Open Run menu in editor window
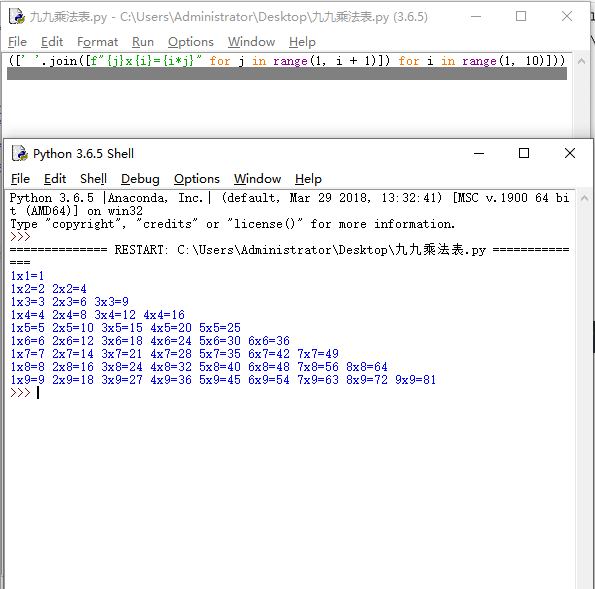 tap(143, 42)
